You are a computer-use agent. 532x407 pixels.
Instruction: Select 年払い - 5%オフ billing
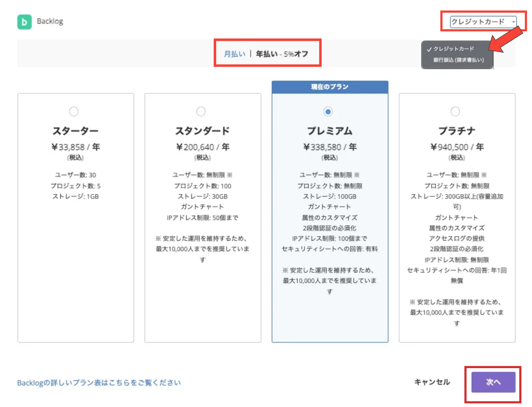click(282, 53)
